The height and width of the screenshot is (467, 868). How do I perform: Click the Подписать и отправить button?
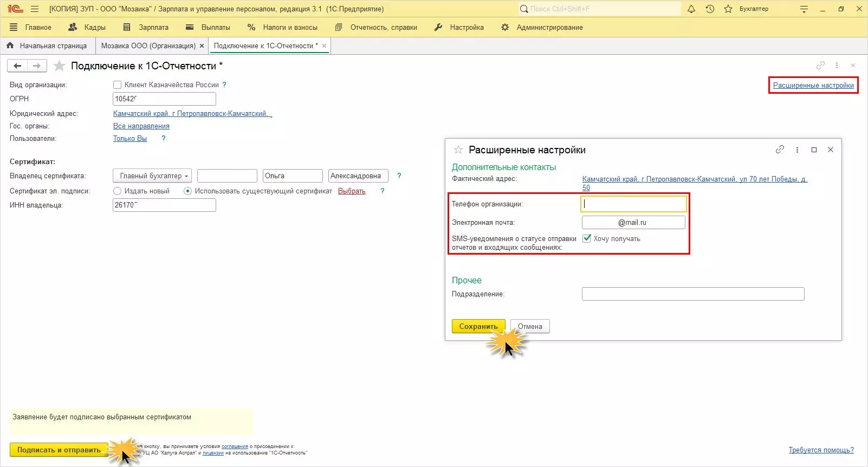tap(59, 450)
